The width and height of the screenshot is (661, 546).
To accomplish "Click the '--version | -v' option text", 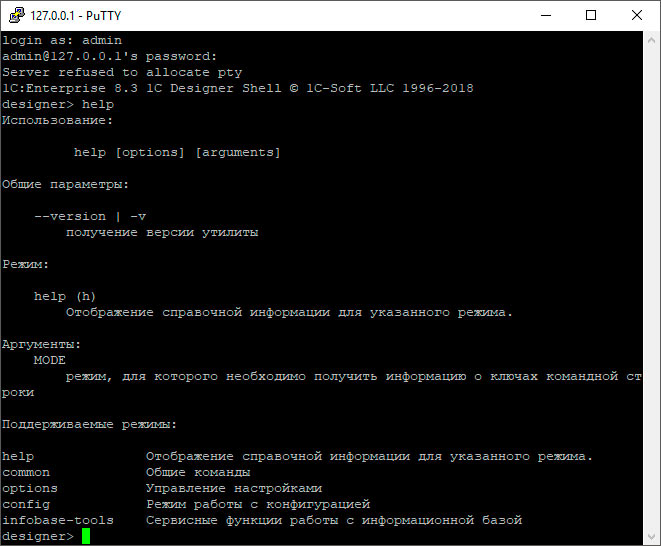I will 90,217.
